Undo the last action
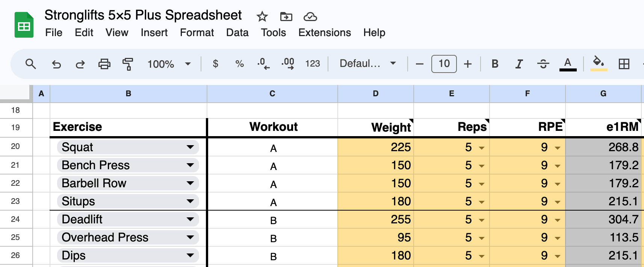This screenshot has height=267, width=644. (x=56, y=64)
